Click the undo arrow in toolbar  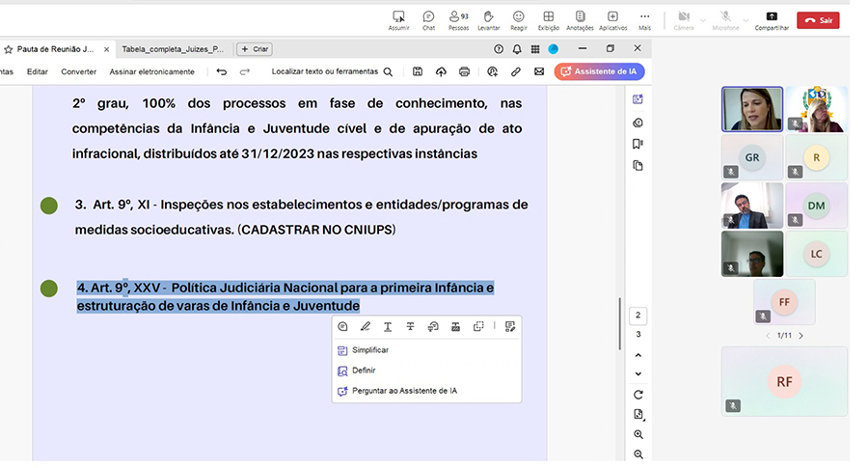(x=222, y=71)
